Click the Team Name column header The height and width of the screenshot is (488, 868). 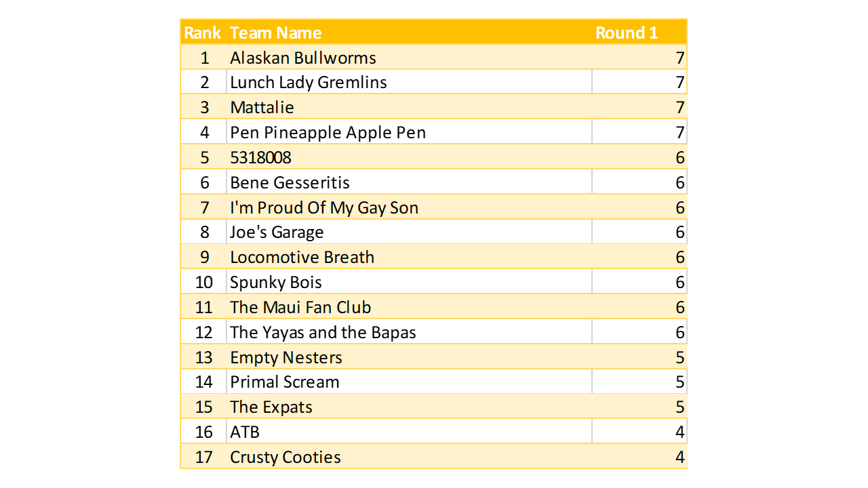click(275, 33)
